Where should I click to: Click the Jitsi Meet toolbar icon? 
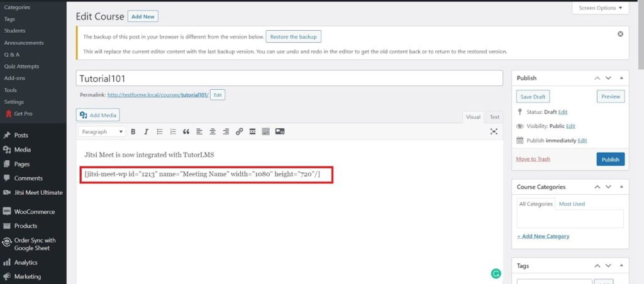click(280, 132)
